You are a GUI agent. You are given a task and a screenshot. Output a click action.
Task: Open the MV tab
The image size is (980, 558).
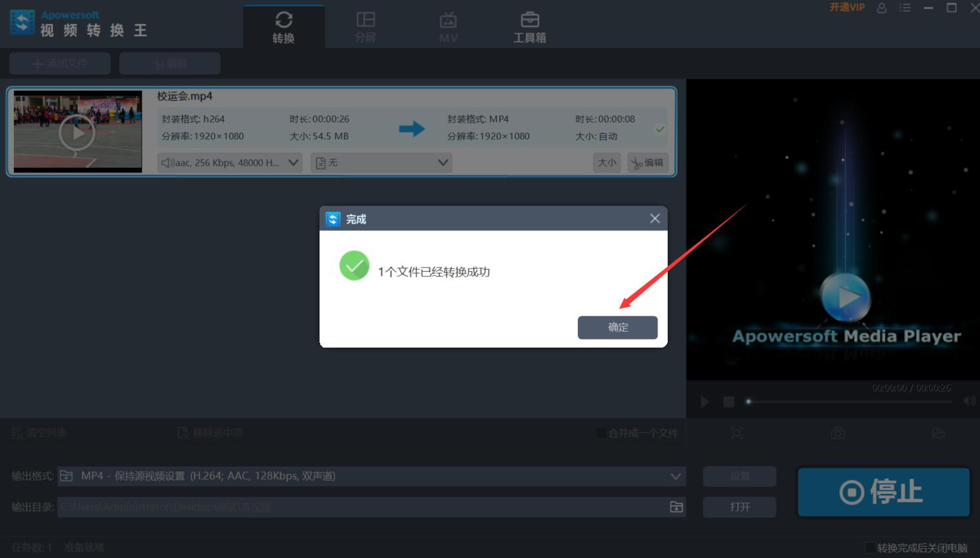[x=448, y=28]
